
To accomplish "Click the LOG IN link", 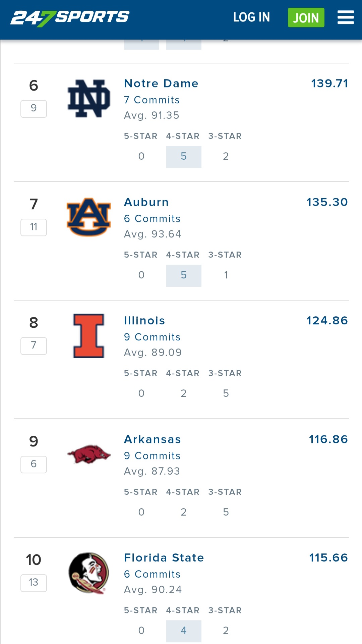I will (x=251, y=17).
